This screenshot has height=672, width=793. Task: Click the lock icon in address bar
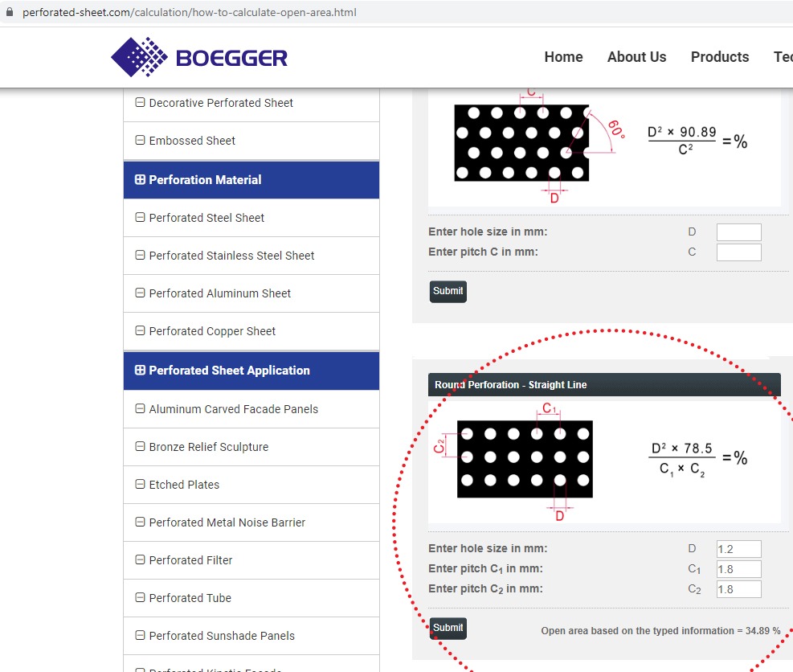click(x=9, y=12)
